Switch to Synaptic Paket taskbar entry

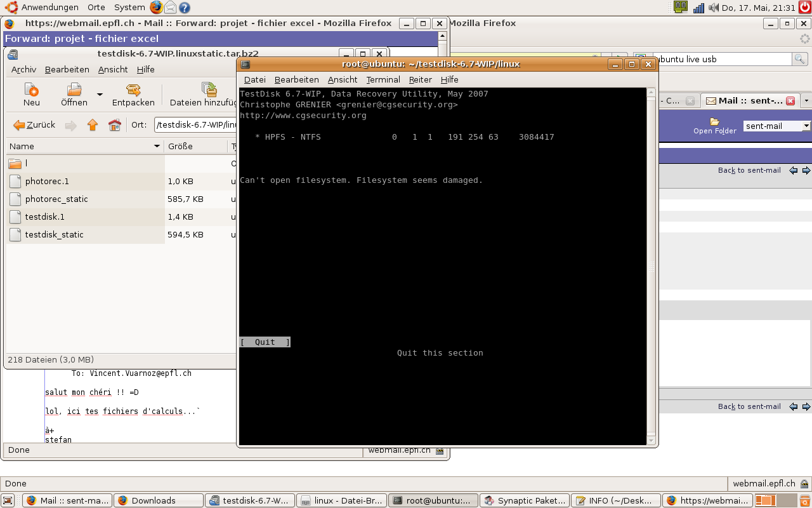(525, 500)
